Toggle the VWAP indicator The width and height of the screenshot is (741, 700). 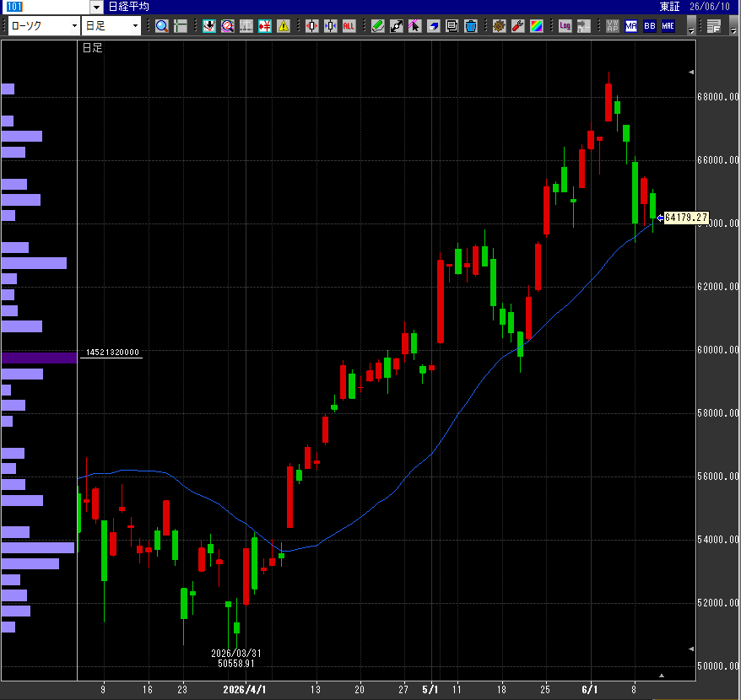point(613,26)
